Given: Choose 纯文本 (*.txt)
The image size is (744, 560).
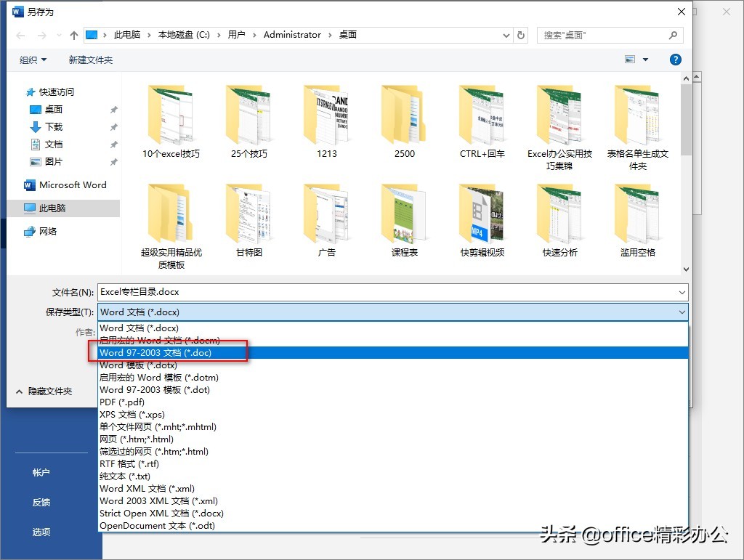Looking at the screenshot, I should (393, 476).
